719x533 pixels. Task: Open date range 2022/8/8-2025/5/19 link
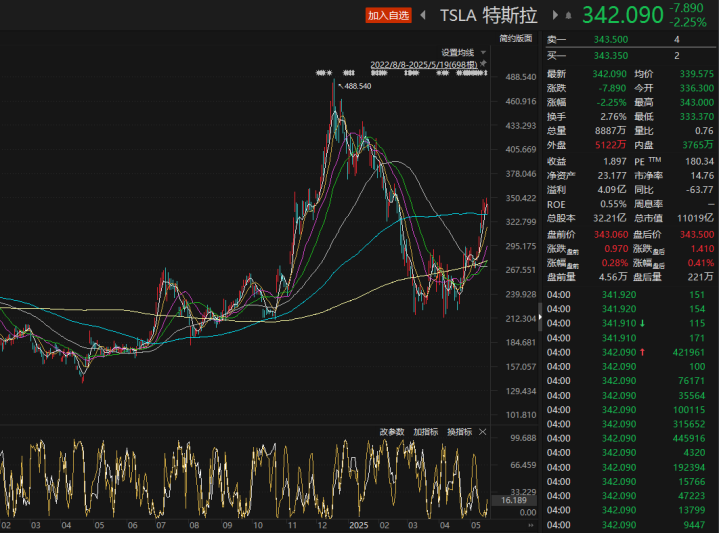pos(424,65)
